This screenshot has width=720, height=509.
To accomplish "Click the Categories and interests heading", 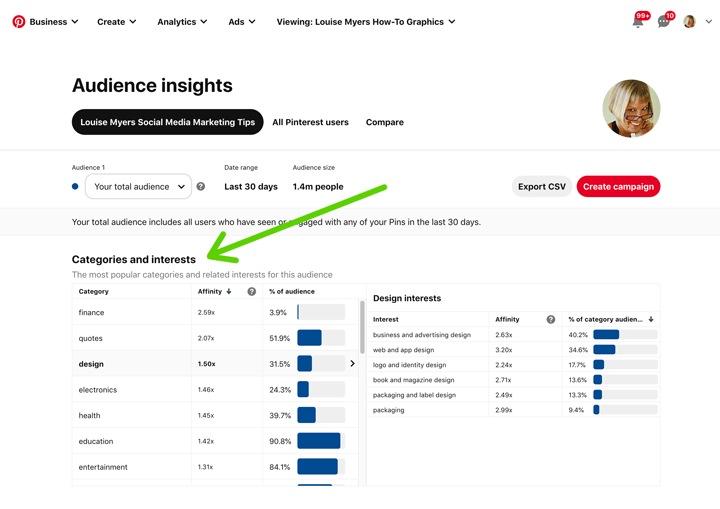I will [x=134, y=260].
